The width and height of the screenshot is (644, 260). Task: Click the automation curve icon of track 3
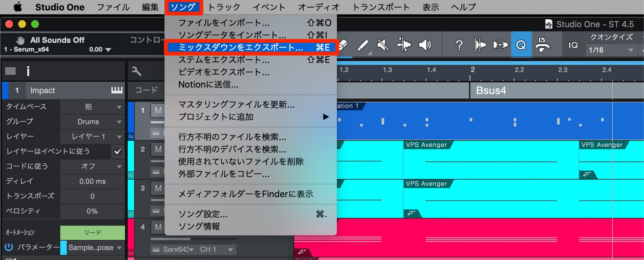click(131, 215)
